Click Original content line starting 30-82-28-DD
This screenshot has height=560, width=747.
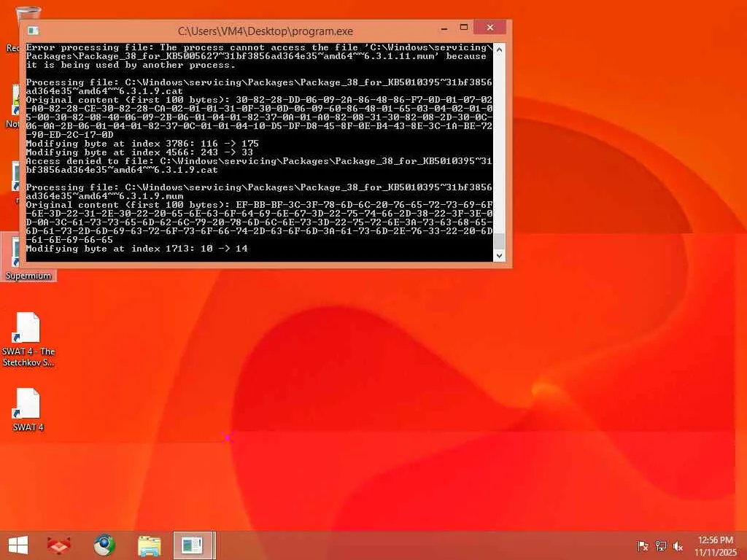pos(259,100)
